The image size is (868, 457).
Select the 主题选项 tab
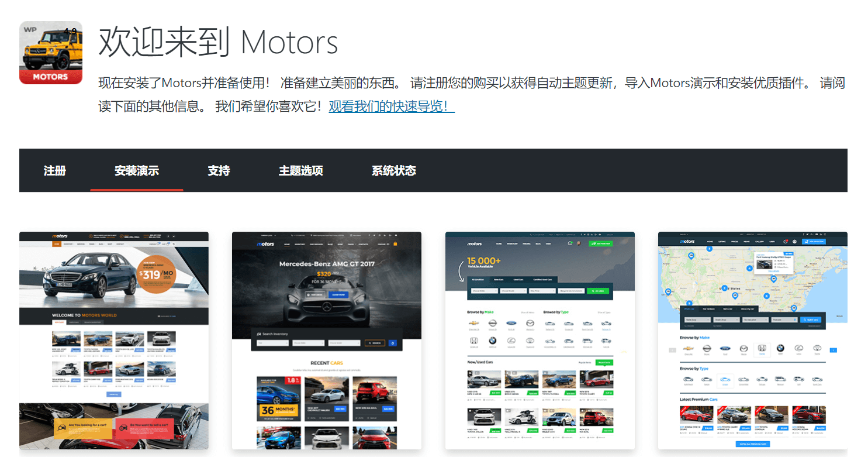pos(301,170)
